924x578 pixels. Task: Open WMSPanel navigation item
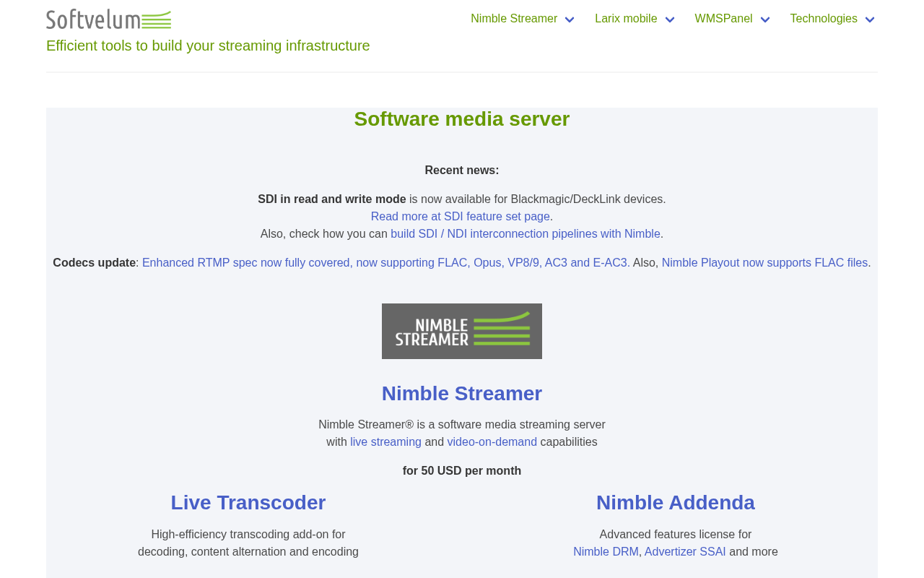723,19
